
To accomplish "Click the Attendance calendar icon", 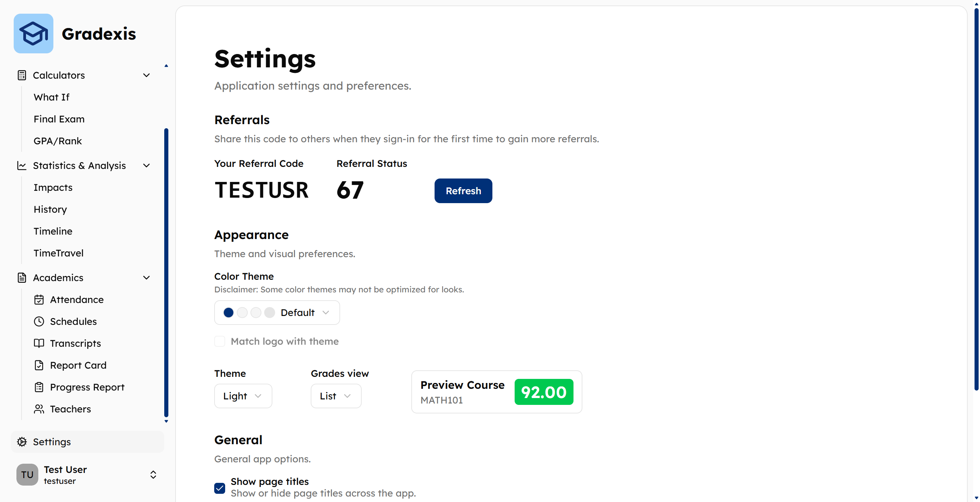I will tap(39, 300).
